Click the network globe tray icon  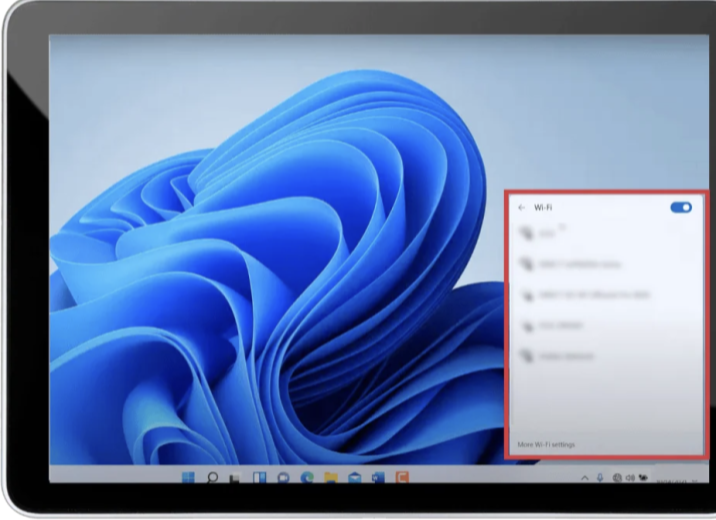click(x=617, y=478)
